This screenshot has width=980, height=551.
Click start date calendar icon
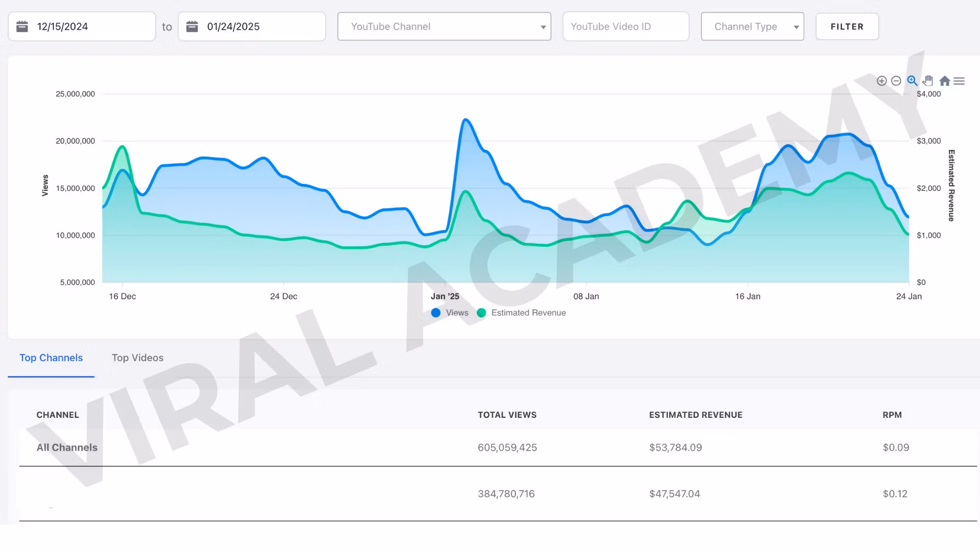[x=22, y=27]
